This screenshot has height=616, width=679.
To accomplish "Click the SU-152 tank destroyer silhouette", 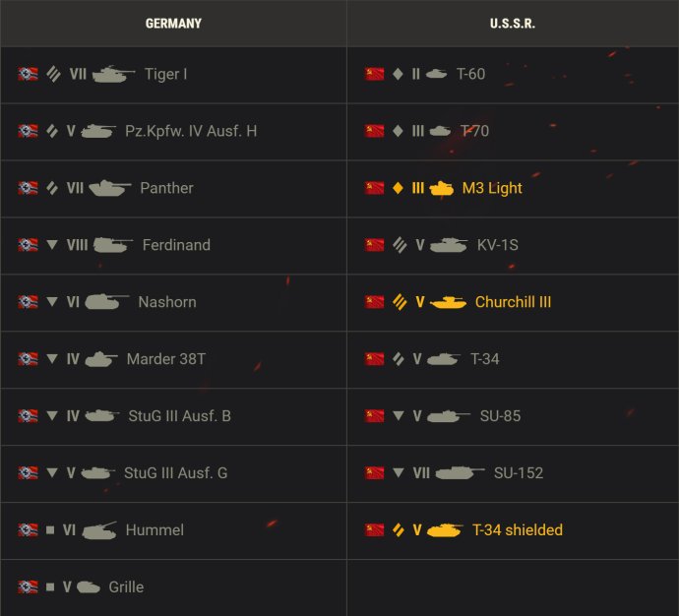I will (x=459, y=472).
